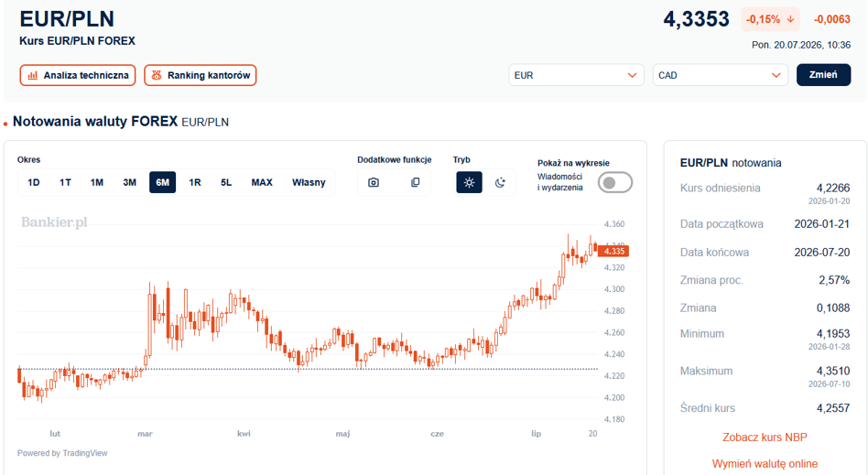Viewport: 868px width, 475px height.
Task: Click the red down arrow next to -0,15%
Action: (790, 19)
